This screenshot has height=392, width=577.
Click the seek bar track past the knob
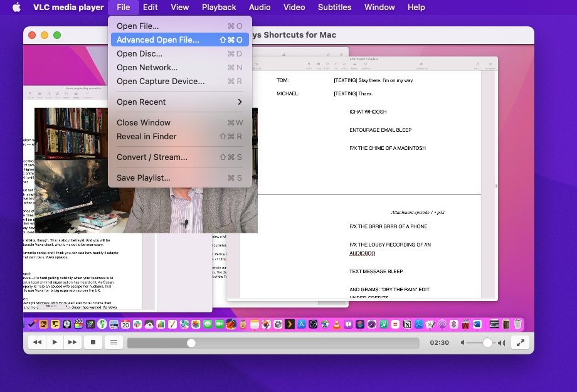tap(307, 343)
